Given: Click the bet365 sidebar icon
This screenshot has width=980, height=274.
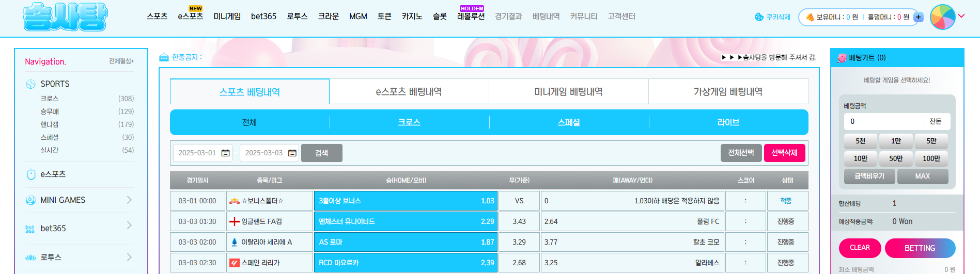Looking at the screenshot, I should tap(30, 229).
